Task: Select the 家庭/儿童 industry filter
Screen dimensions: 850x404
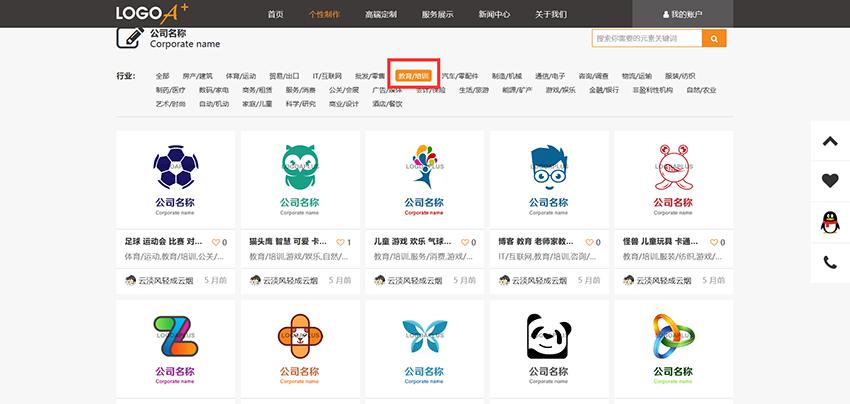Action: click(257, 104)
